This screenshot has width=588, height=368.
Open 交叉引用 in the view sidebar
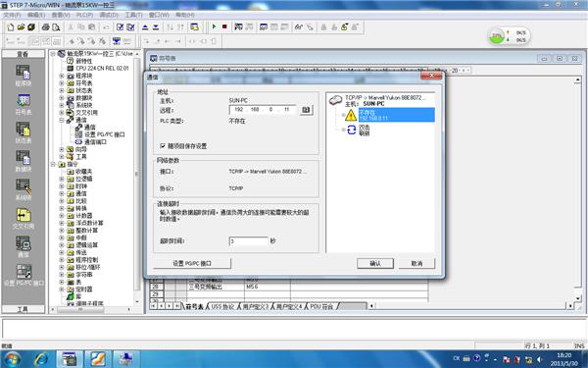23,218
